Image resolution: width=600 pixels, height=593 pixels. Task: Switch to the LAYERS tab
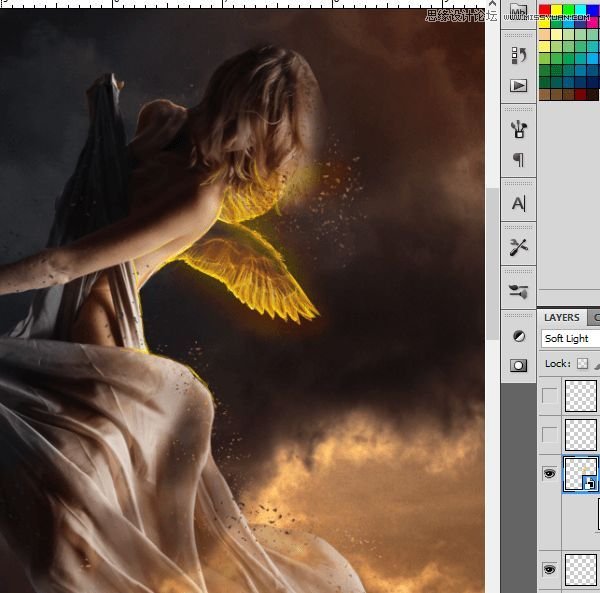tap(561, 317)
